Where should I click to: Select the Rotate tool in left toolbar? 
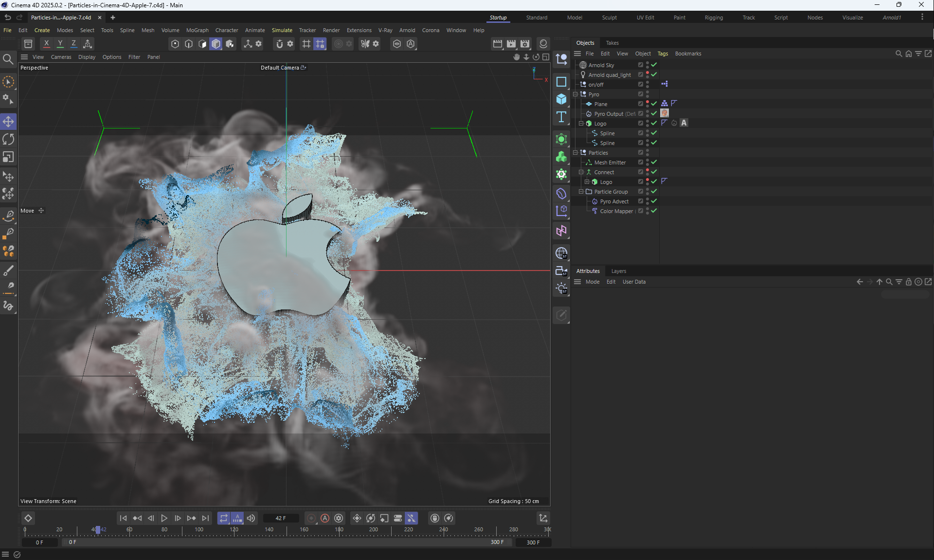[8, 140]
